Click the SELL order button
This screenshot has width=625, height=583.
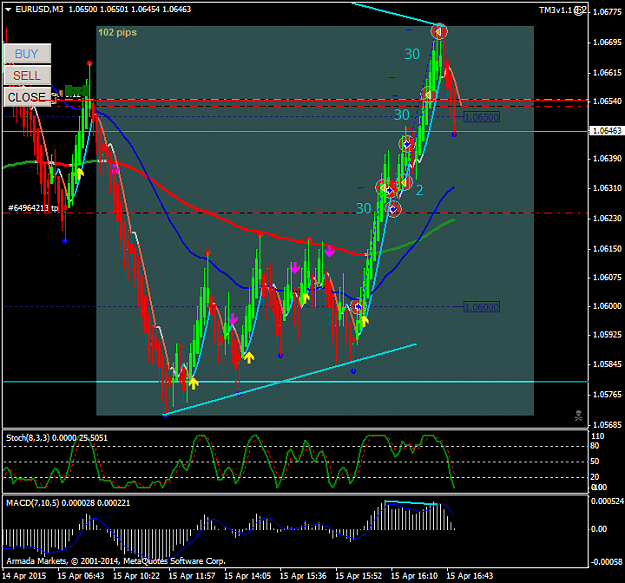28,75
